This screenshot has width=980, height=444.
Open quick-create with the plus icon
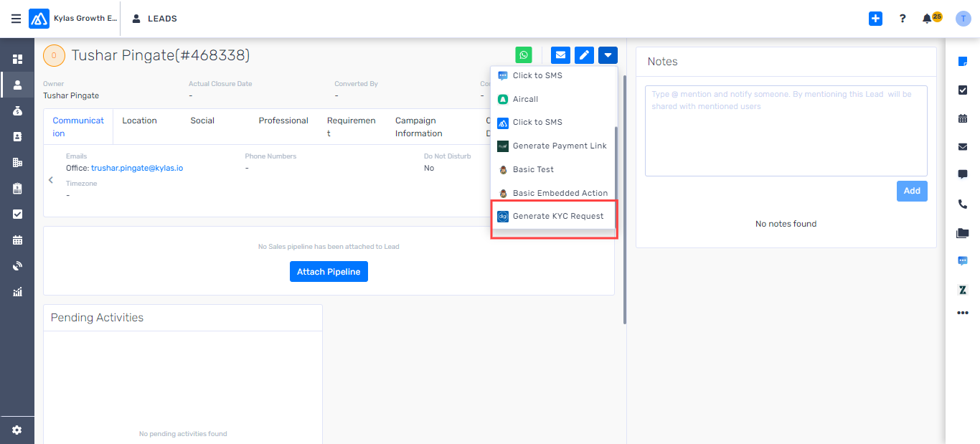[x=875, y=18]
